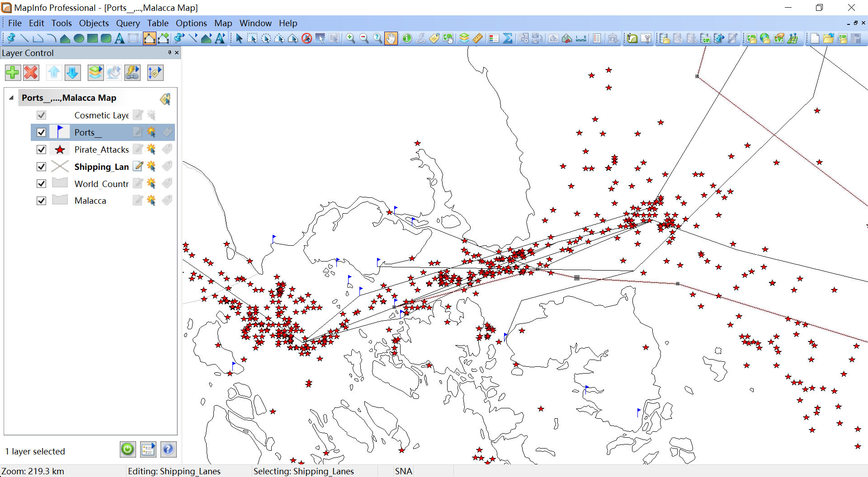Click the Invert Selection tool

[320, 38]
